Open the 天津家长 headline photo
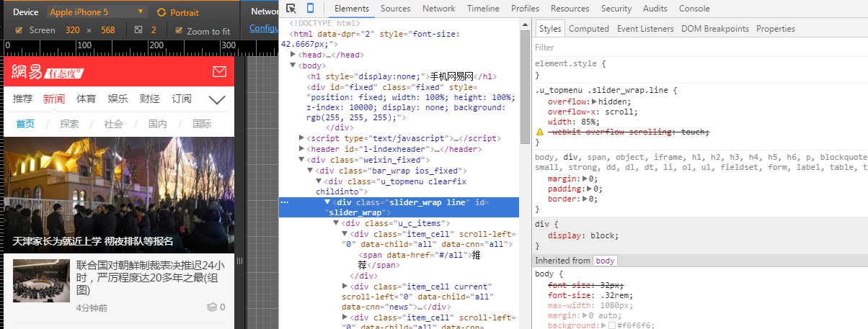Image resolution: width=868 pixels, height=329 pixels. pyautogui.click(x=119, y=195)
